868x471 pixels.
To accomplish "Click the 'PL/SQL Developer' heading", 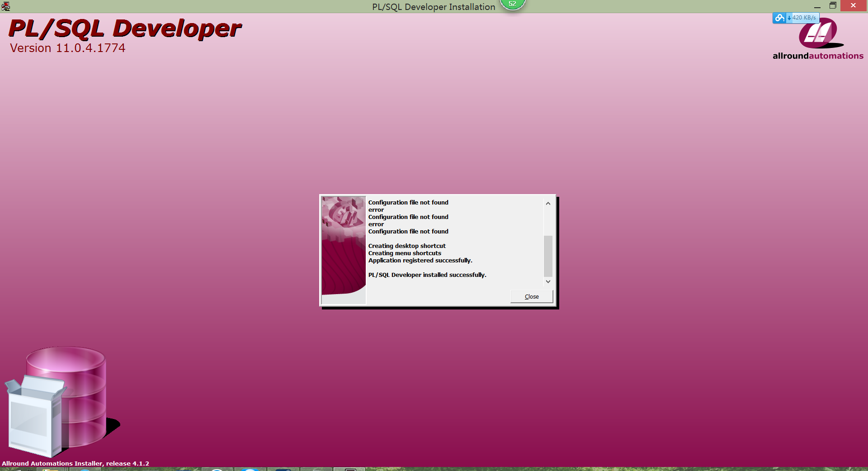I will [x=125, y=29].
